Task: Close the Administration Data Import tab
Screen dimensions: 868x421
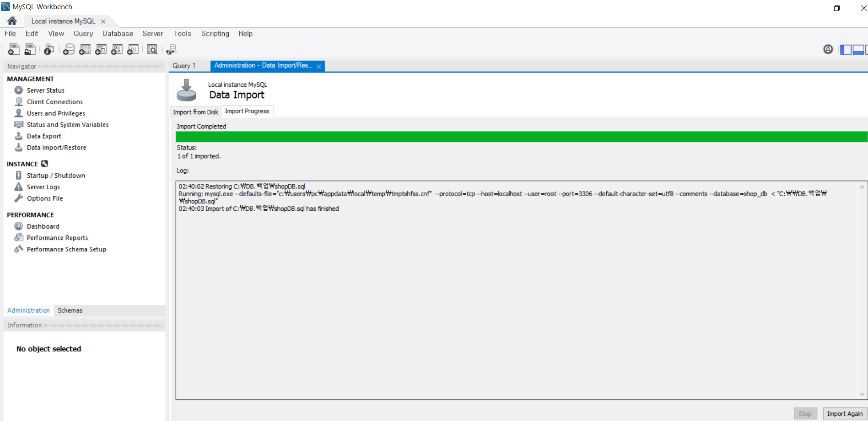Action: (319, 67)
